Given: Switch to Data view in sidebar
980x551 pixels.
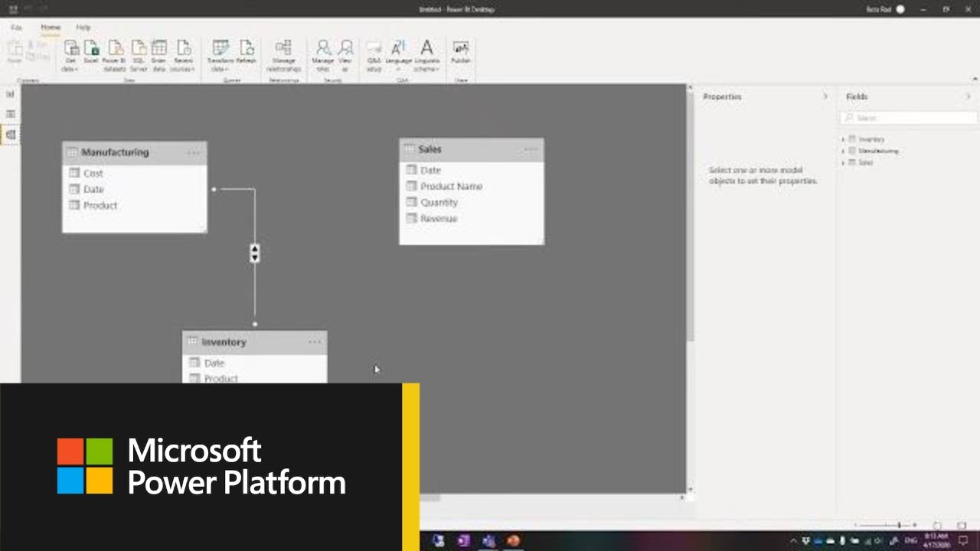Looking at the screenshot, I should coord(10,114).
